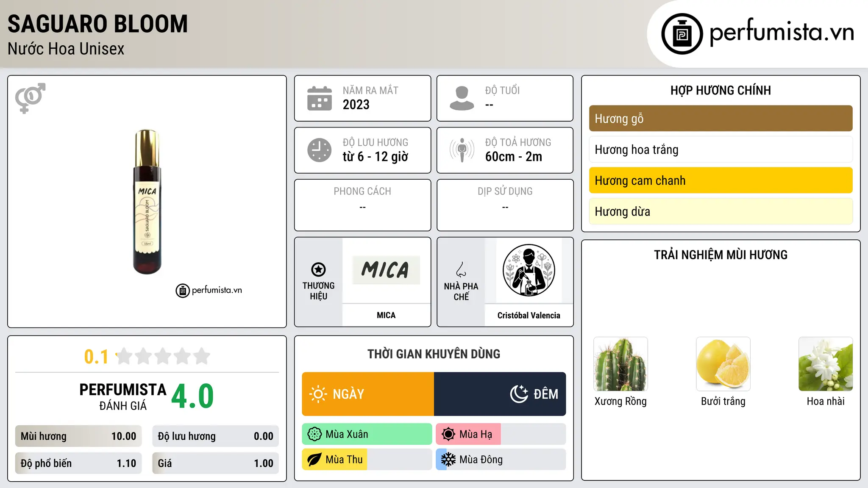This screenshot has height=488, width=868.
Task: Click the 2023 release year value
Action: pos(356,105)
